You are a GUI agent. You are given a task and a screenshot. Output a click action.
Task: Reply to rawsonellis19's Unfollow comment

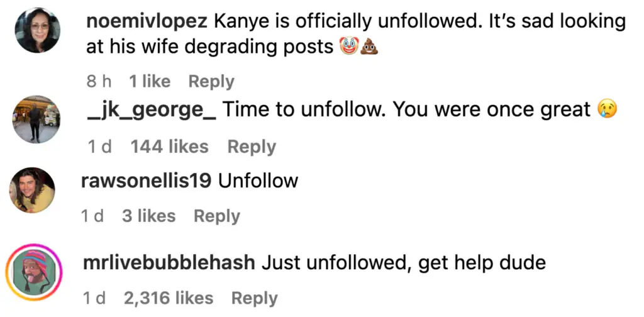(x=217, y=216)
